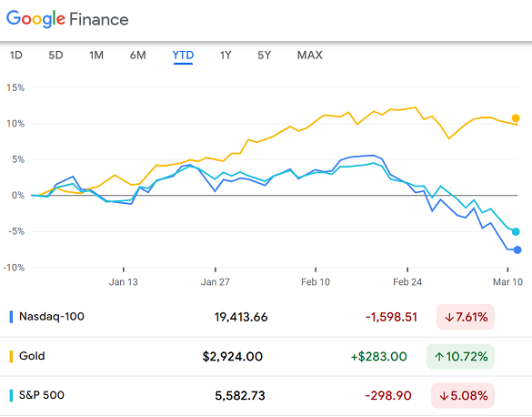This screenshot has height=417, width=532.
Task: Click the Feb 24 axis date label
Action: (x=407, y=282)
